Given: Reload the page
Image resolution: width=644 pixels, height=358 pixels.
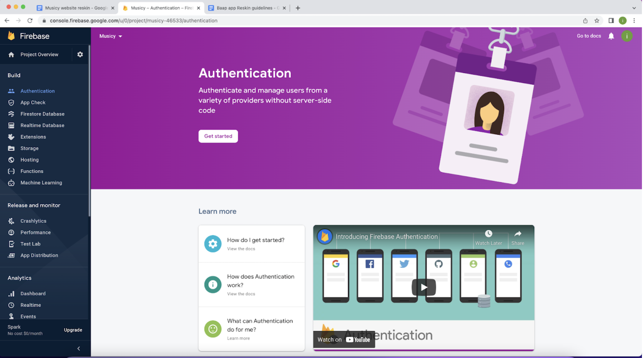Looking at the screenshot, I should coord(30,21).
